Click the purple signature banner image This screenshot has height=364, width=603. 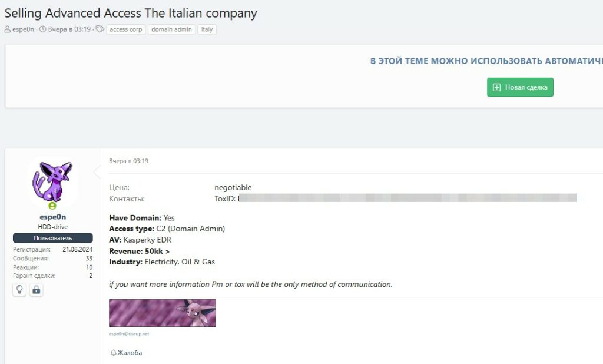(162, 313)
